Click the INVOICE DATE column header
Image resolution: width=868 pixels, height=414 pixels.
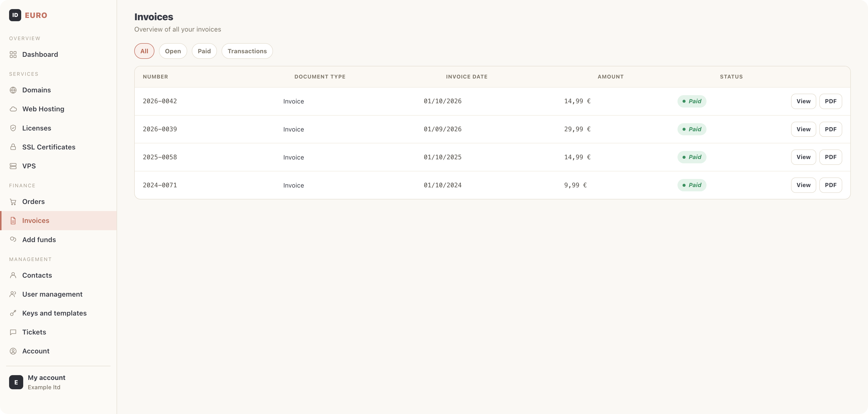467,76
